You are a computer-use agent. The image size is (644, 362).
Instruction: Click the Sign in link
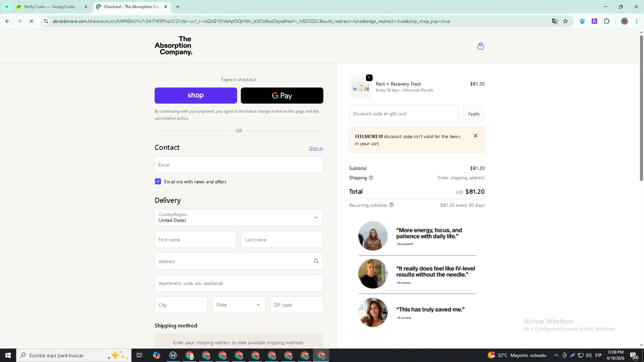click(316, 148)
